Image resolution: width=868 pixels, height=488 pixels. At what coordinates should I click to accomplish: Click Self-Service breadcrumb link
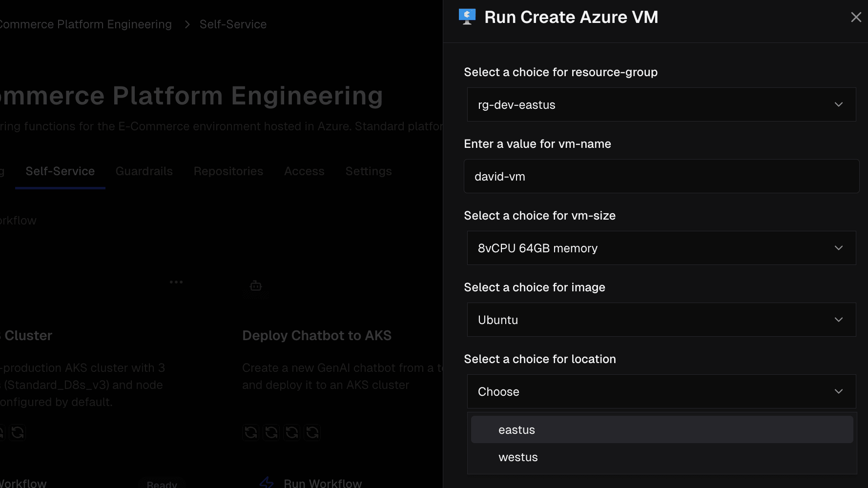click(233, 24)
